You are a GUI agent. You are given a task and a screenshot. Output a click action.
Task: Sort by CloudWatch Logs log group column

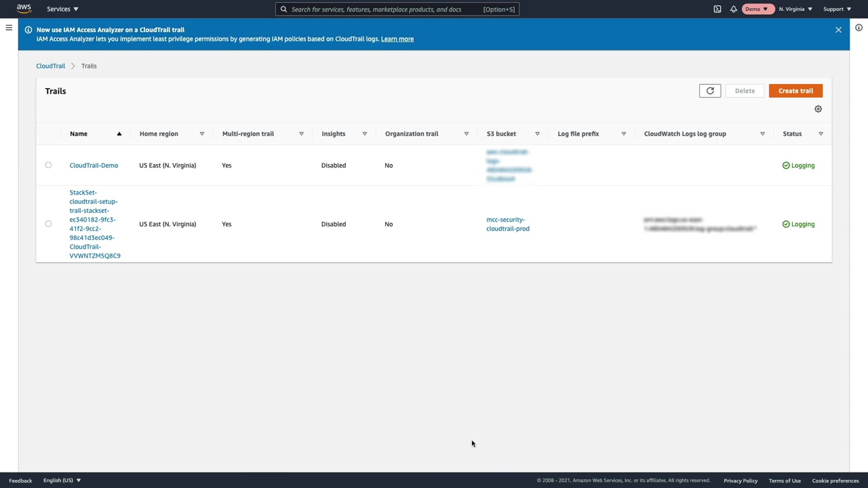[762, 134]
